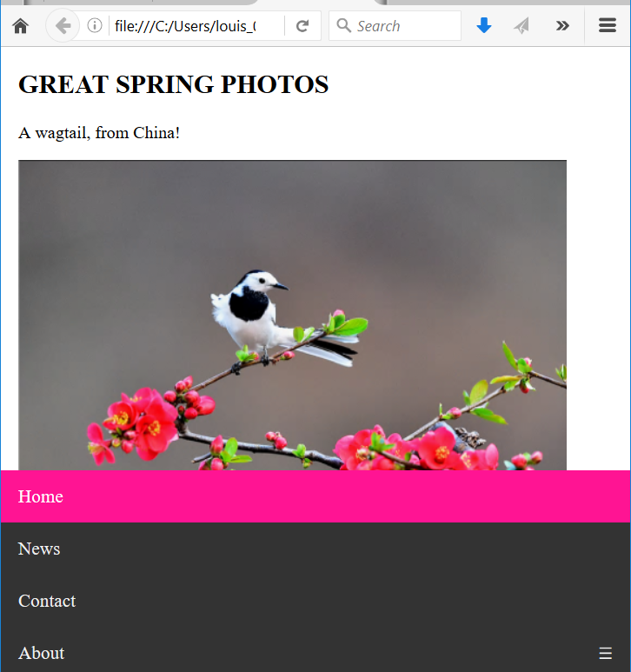Screen dimensions: 631x672
Task: Open site information info icon
Action: click(94, 26)
